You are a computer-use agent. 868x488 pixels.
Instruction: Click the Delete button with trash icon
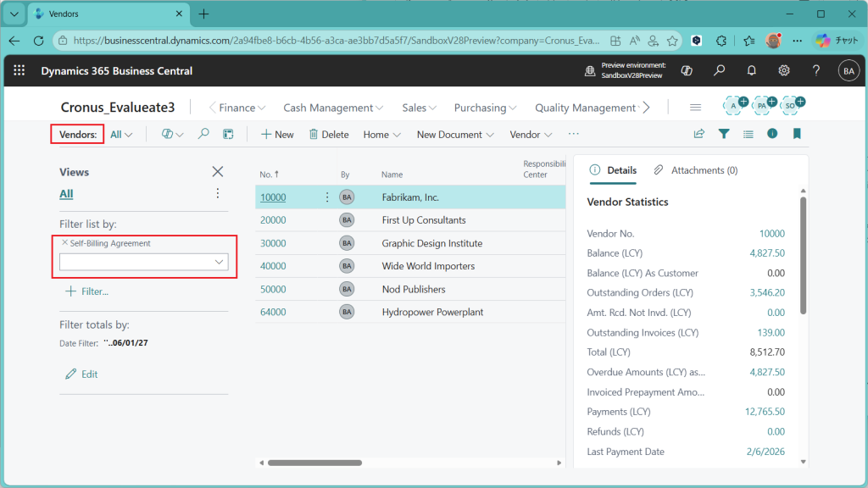pos(328,135)
